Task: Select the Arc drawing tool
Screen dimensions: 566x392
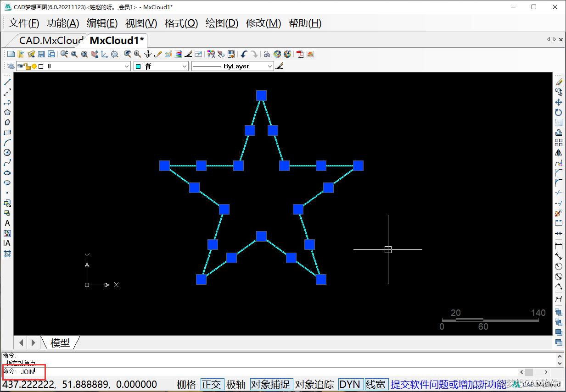Action: click(x=7, y=143)
